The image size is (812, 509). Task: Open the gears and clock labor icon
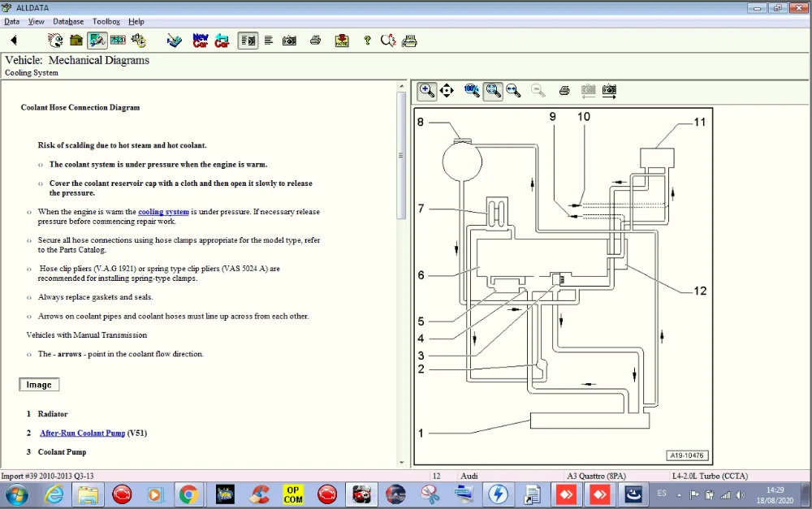pyautogui.click(x=138, y=40)
